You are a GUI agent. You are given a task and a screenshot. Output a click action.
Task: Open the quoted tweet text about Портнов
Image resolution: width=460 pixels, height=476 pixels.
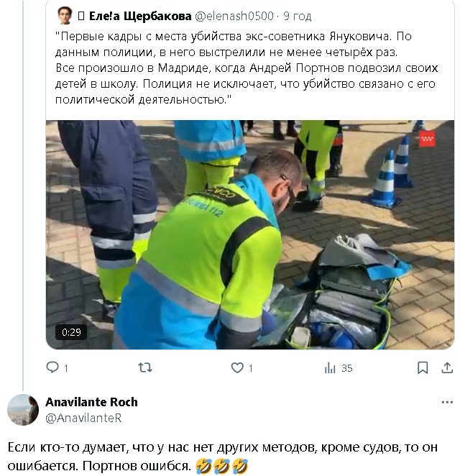pyautogui.click(x=247, y=68)
